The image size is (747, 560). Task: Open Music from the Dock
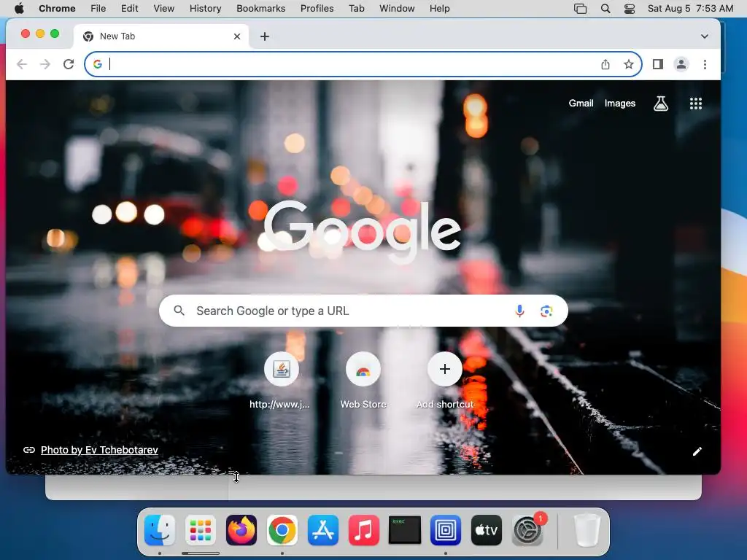(x=364, y=530)
